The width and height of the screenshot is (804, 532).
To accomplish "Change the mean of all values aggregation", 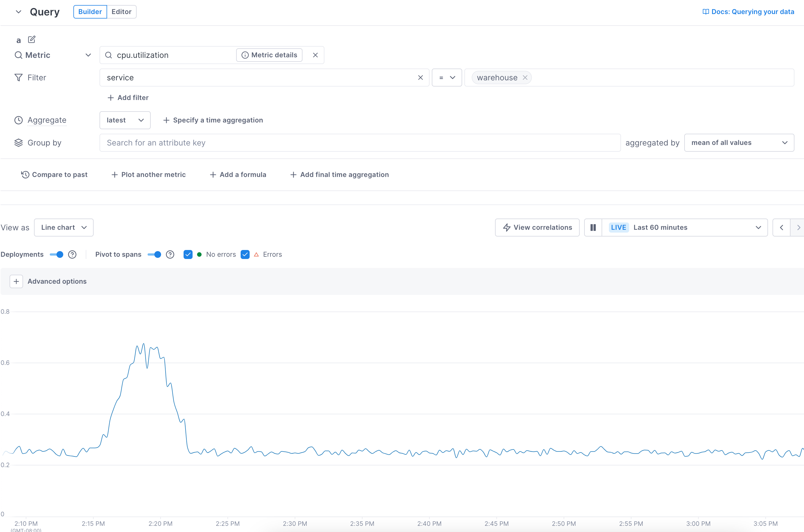I will coord(739,142).
